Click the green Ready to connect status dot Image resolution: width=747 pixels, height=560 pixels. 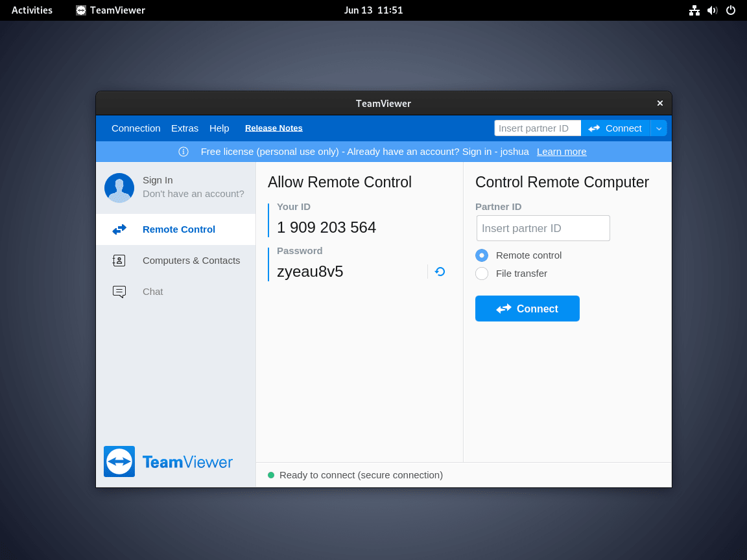tap(270, 474)
